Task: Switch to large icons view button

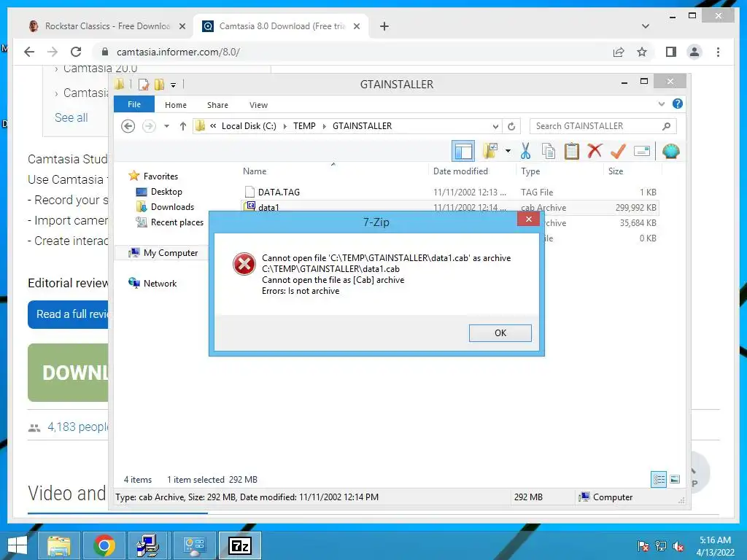Action: [x=675, y=479]
